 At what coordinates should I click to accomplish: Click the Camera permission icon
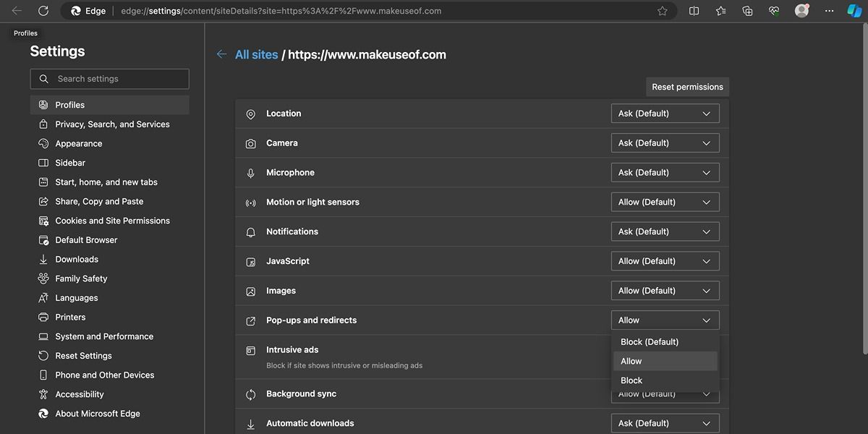[250, 142]
